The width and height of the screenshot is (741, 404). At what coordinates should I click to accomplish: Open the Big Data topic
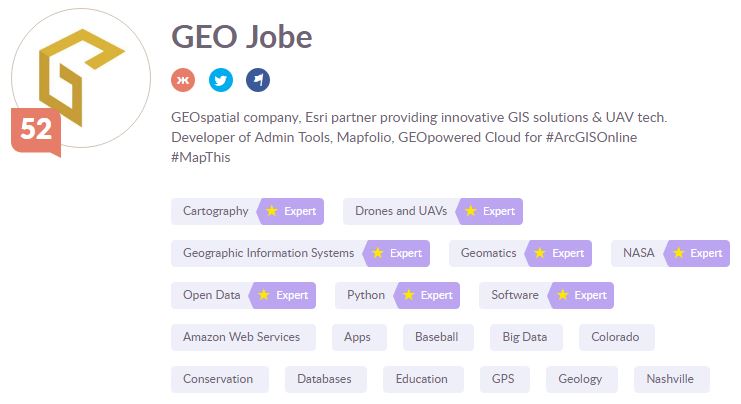click(525, 337)
